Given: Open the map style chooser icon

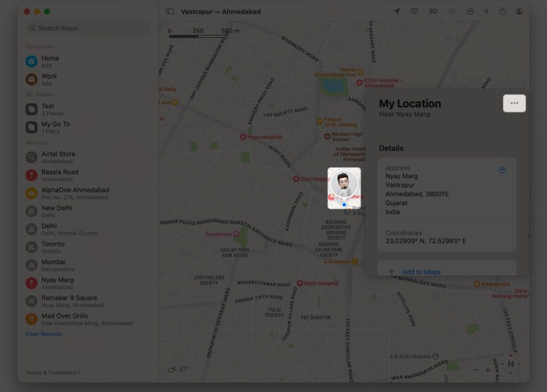Looking at the screenshot, I should point(413,11).
